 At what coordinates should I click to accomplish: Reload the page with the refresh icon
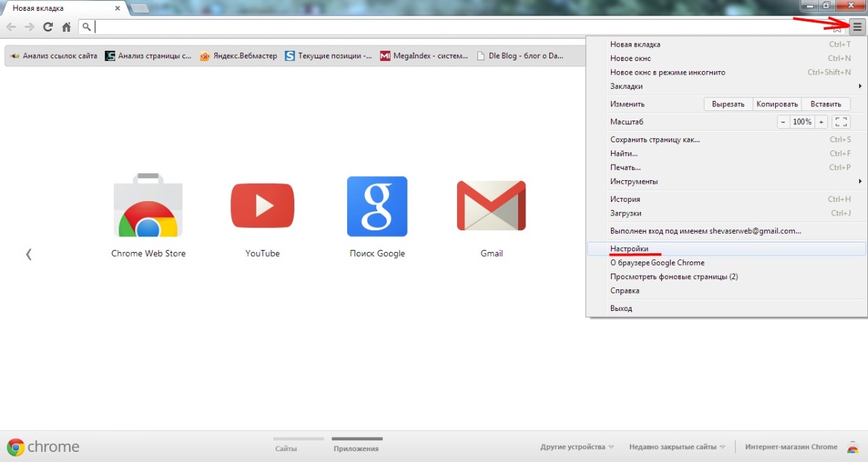(x=47, y=27)
